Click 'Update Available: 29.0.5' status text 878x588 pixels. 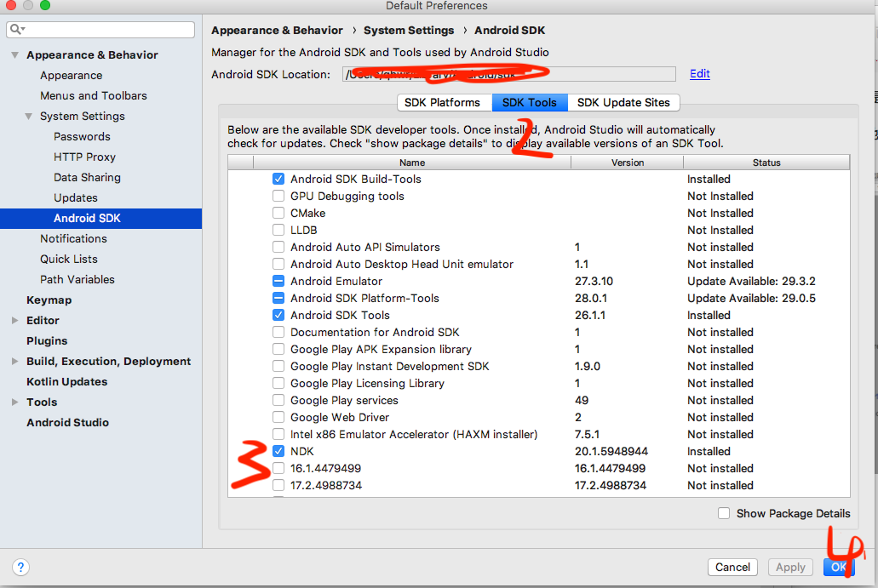point(751,298)
